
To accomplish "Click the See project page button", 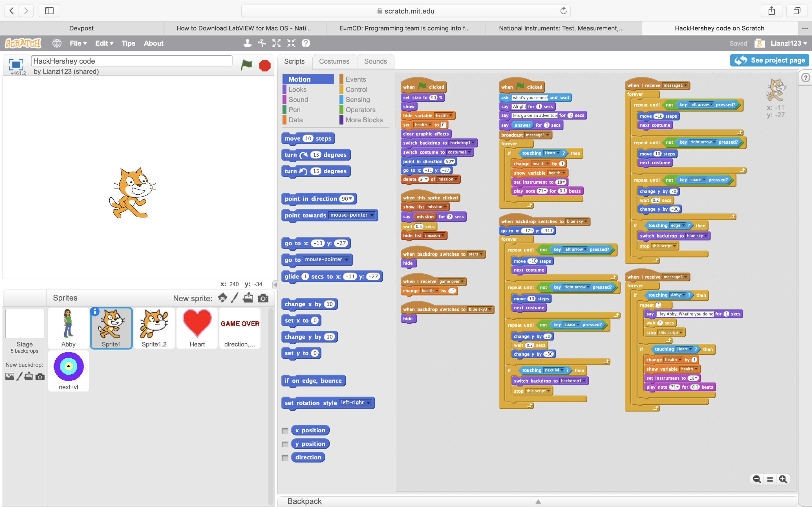I will coord(769,60).
